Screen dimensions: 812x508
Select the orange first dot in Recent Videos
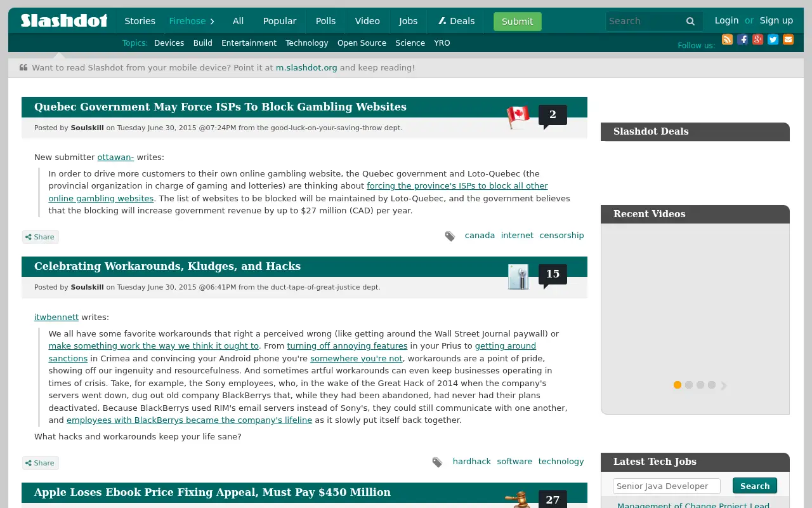pyautogui.click(x=678, y=385)
